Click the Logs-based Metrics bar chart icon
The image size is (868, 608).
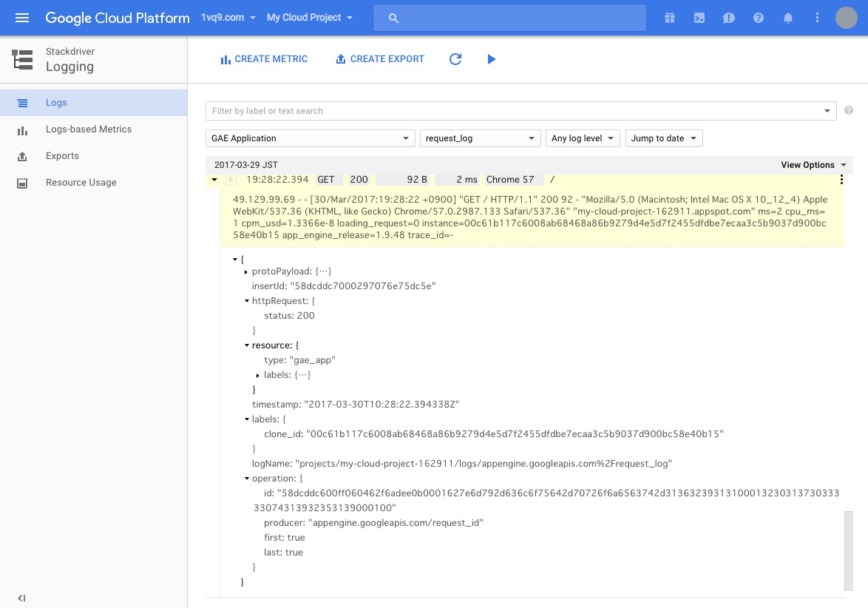coord(22,130)
